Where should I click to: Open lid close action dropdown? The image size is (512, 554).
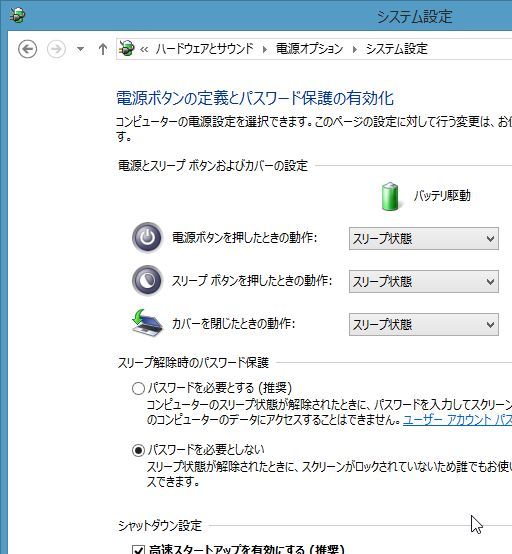424,324
